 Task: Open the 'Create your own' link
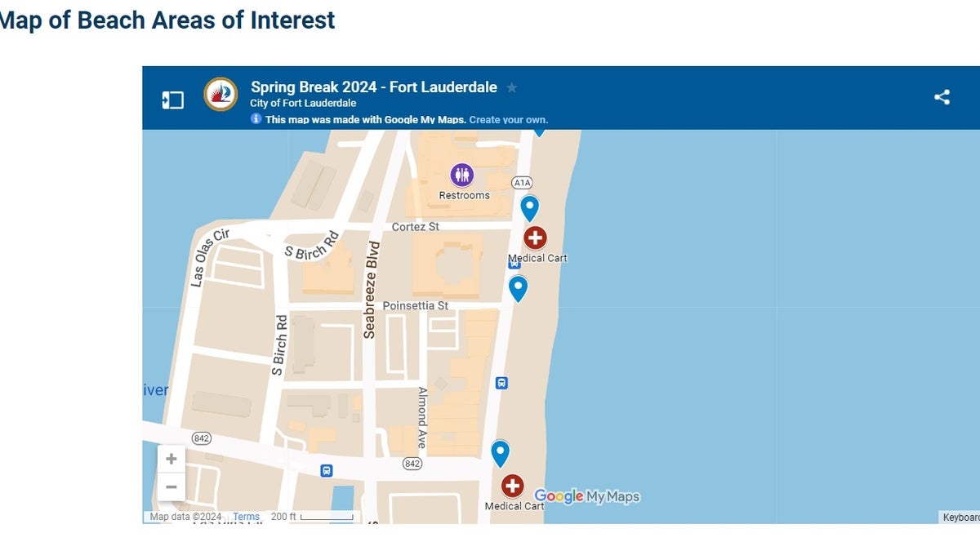point(509,120)
